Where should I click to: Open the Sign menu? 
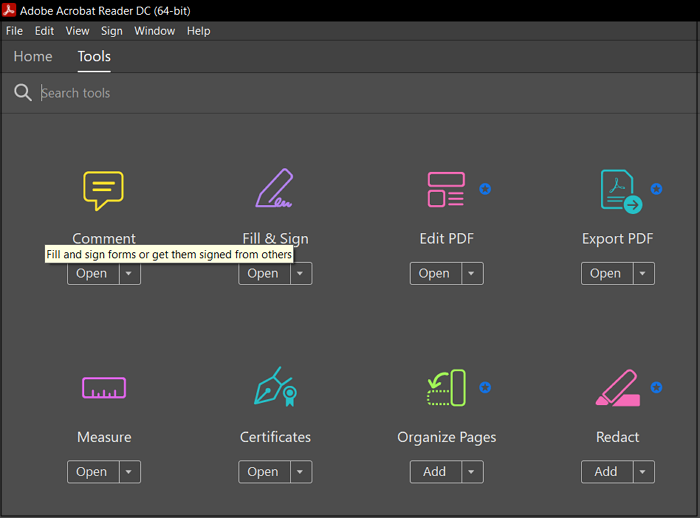112,31
